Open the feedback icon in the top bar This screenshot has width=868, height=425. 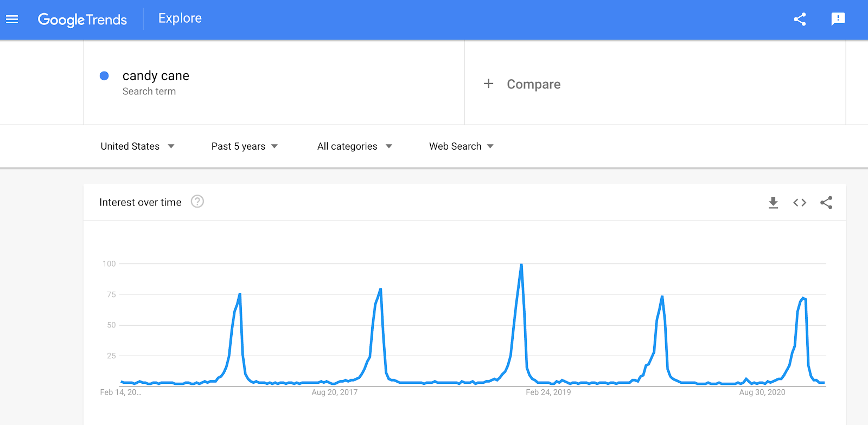click(838, 18)
